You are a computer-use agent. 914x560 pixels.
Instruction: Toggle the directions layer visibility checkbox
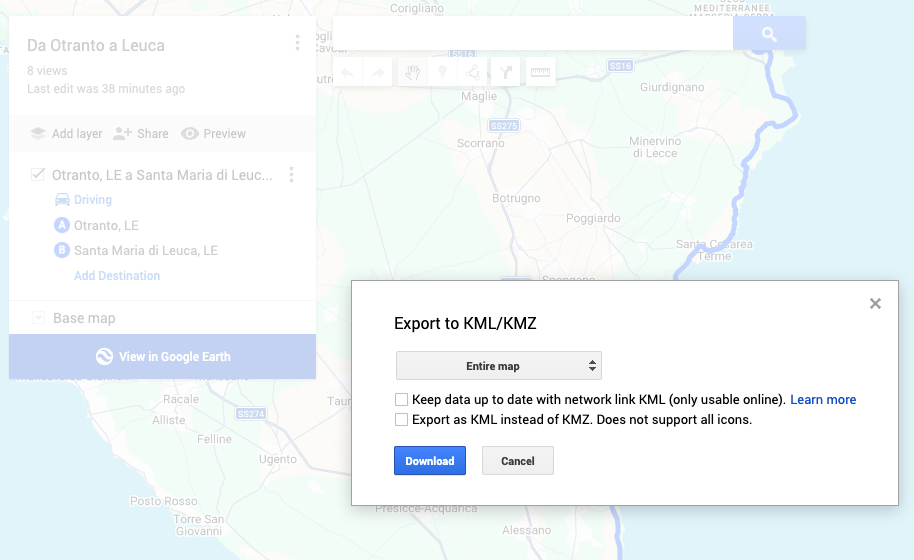(x=38, y=175)
